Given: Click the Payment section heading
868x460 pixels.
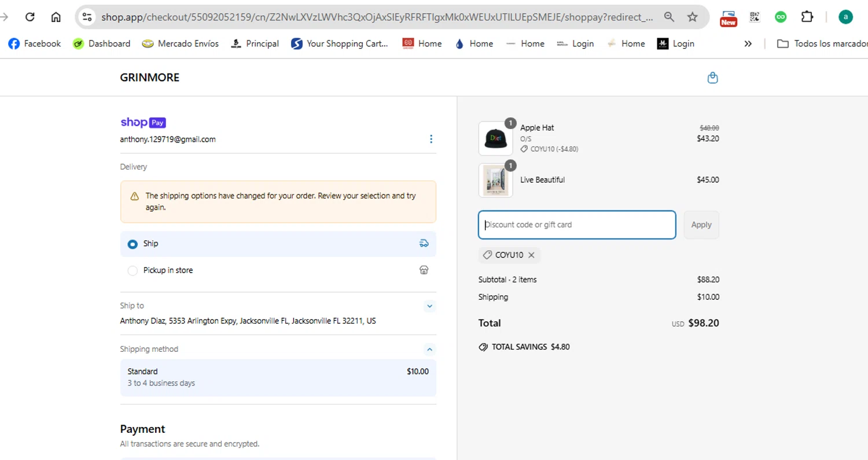Looking at the screenshot, I should point(142,429).
